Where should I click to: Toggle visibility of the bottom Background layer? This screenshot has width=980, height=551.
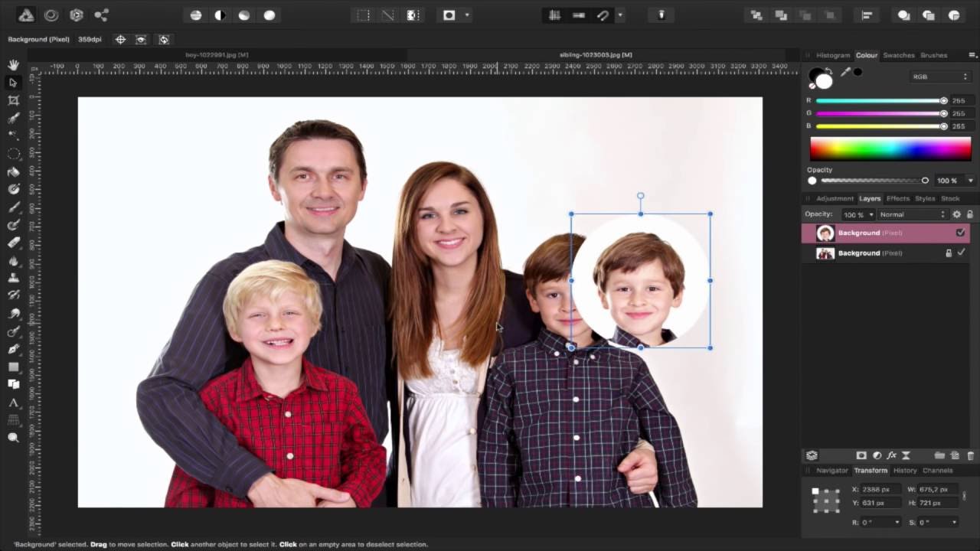click(x=962, y=253)
